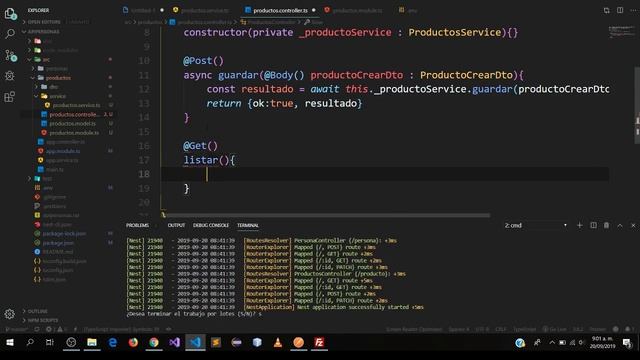Change the TypeScript language mode in status bar
640x360 pixels.
point(524,329)
